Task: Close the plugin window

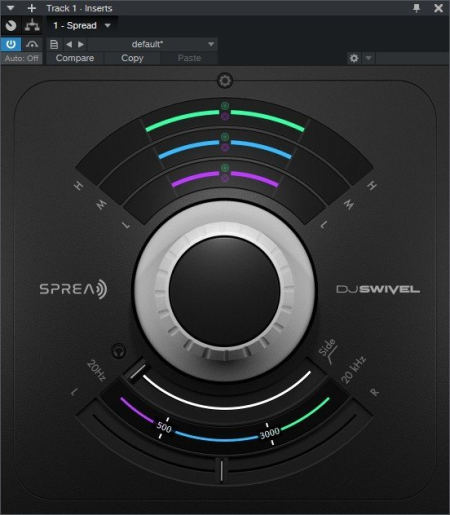Action: click(x=439, y=8)
